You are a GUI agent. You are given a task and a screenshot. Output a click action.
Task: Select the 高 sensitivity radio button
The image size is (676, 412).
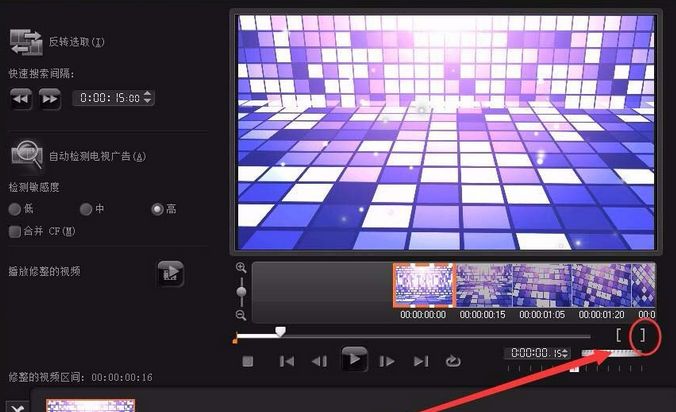pos(157,209)
